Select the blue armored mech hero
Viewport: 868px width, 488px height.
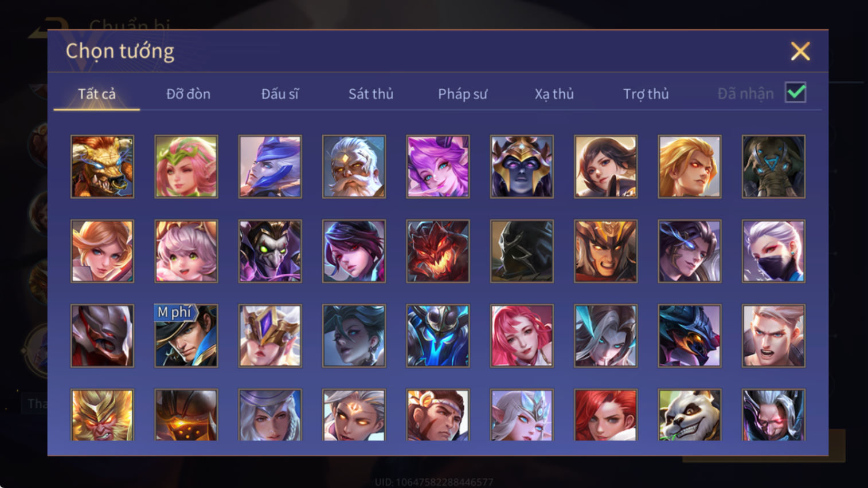tap(438, 336)
